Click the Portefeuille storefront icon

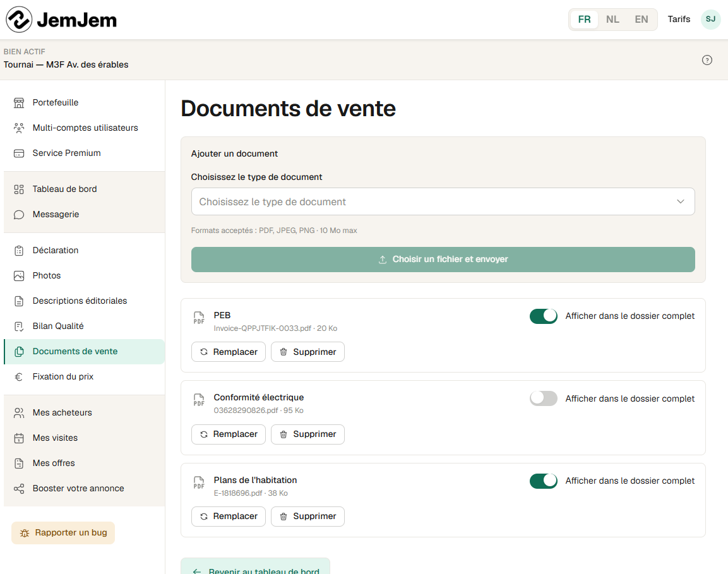pyautogui.click(x=19, y=103)
